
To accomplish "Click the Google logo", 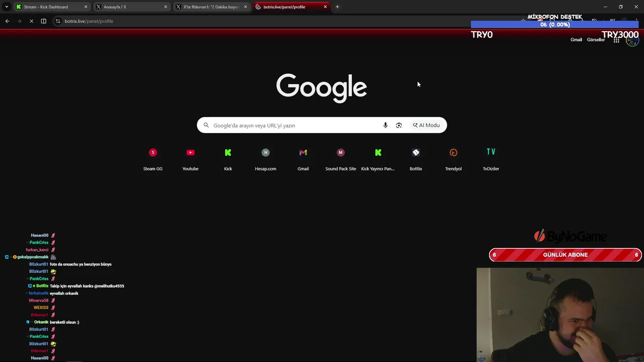I will pos(321,88).
